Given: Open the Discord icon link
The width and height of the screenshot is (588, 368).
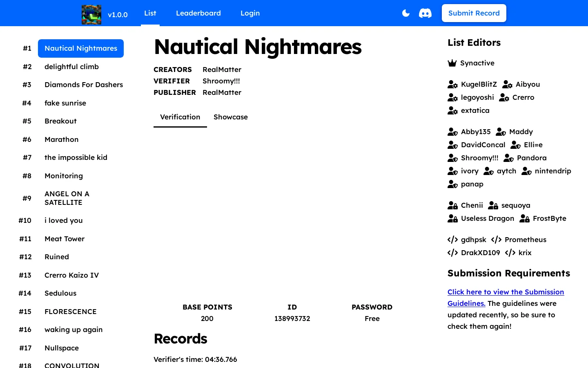Looking at the screenshot, I should click(425, 13).
